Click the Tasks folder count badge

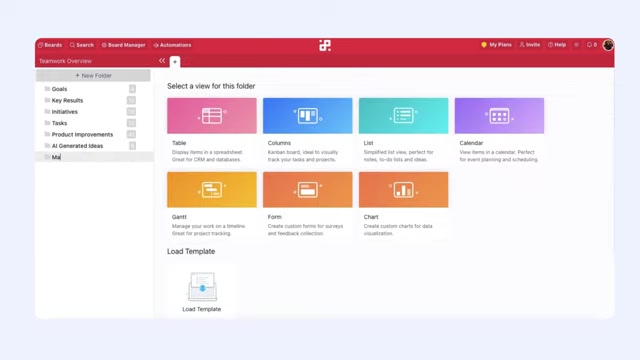coord(131,123)
